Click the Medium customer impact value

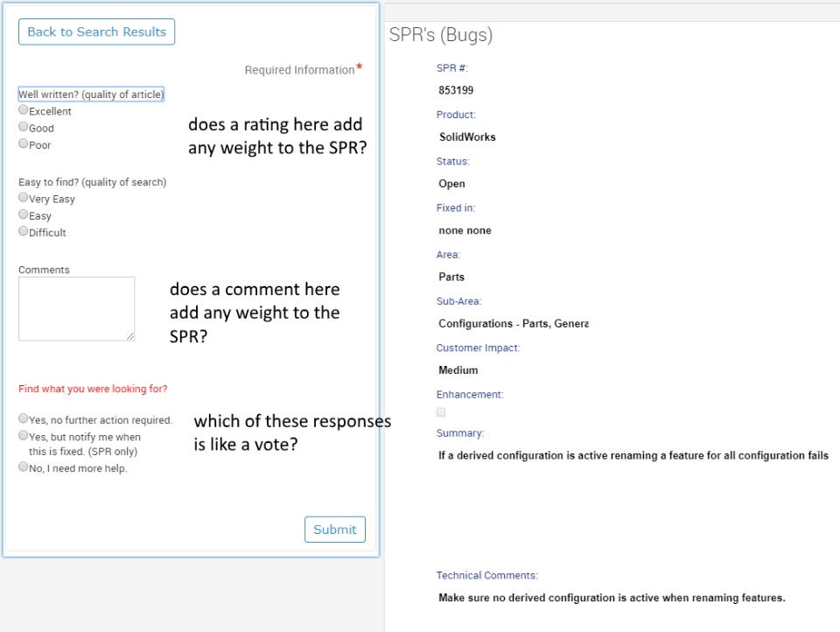(458, 370)
